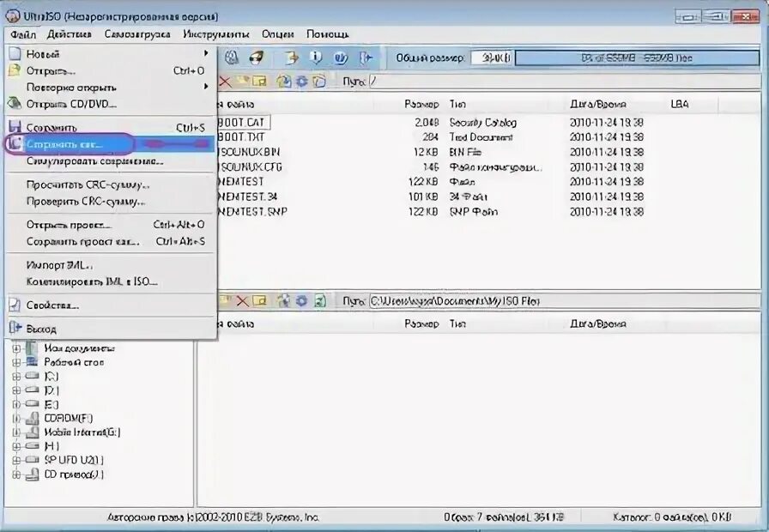Click the capacity bar showing 0% of 650MB

[x=637, y=57]
